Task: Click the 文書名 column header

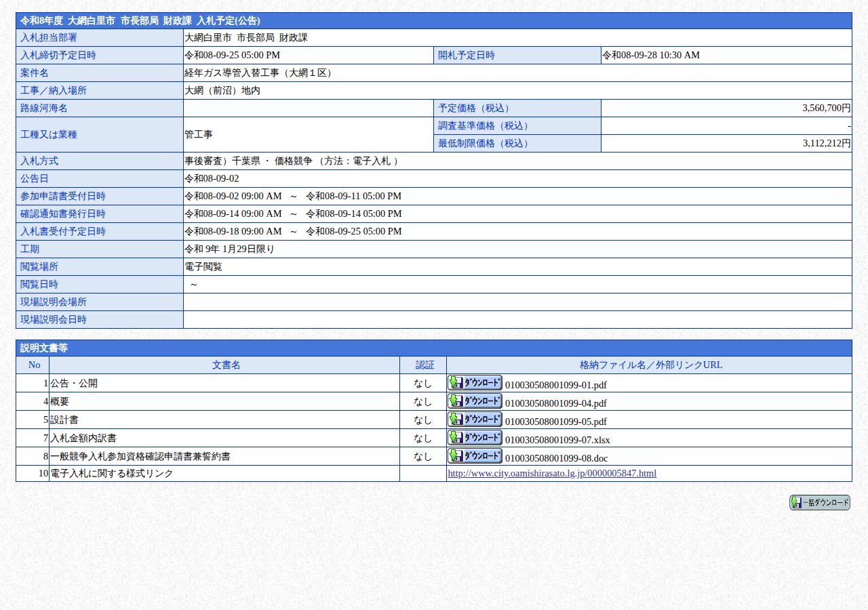Action: coord(224,365)
